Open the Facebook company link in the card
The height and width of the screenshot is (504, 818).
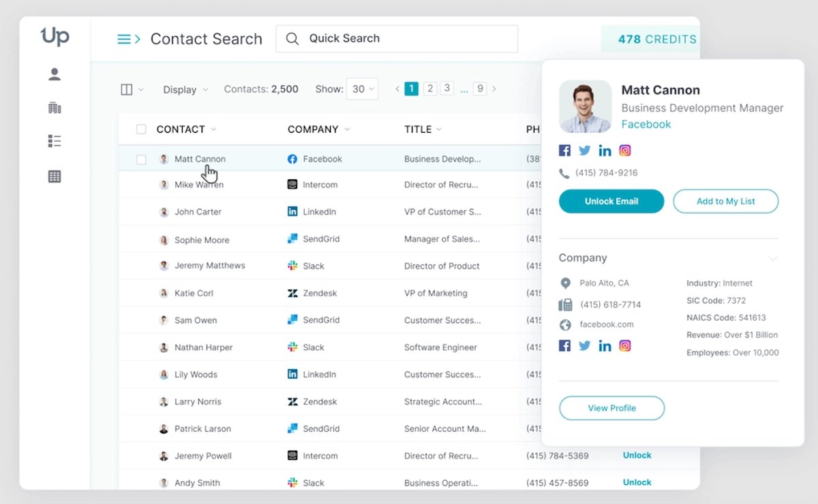[646, 125]
